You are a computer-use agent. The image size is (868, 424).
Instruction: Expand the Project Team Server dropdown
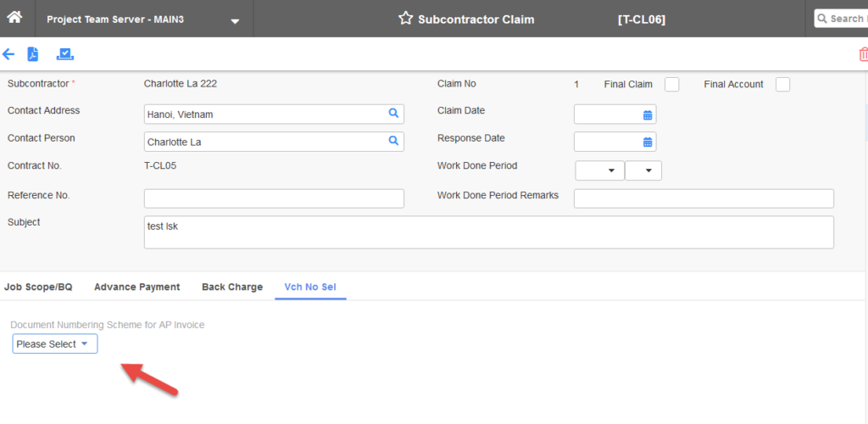click(x=235, y=20)
